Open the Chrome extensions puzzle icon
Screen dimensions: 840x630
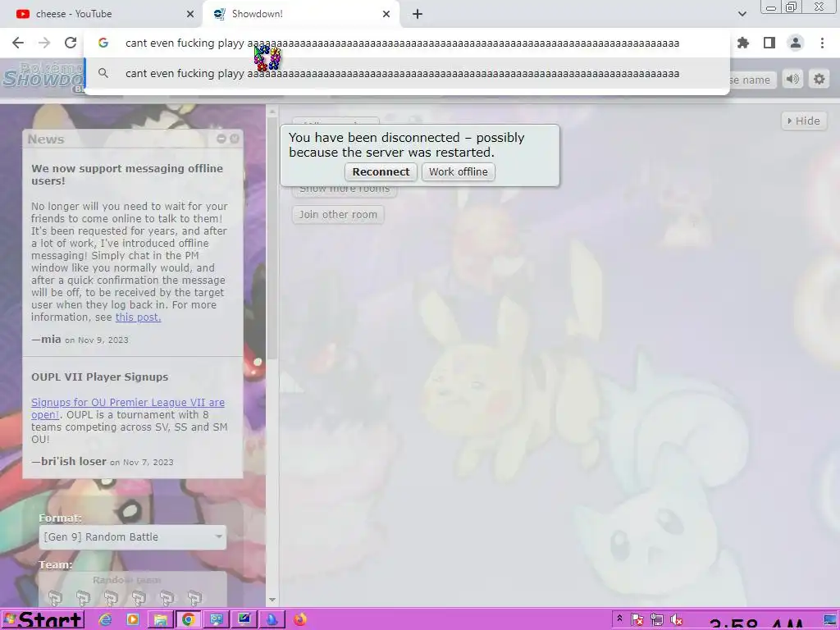point(743,43)
